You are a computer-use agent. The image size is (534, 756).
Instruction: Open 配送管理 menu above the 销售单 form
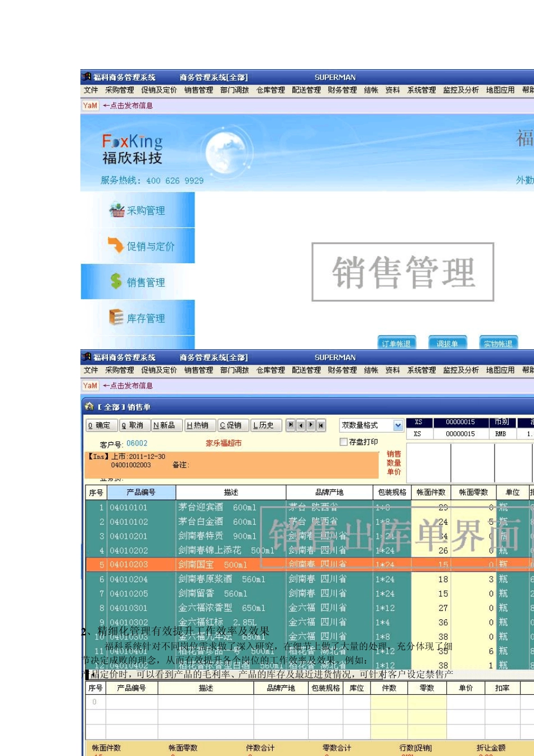(x=306, y=370)
